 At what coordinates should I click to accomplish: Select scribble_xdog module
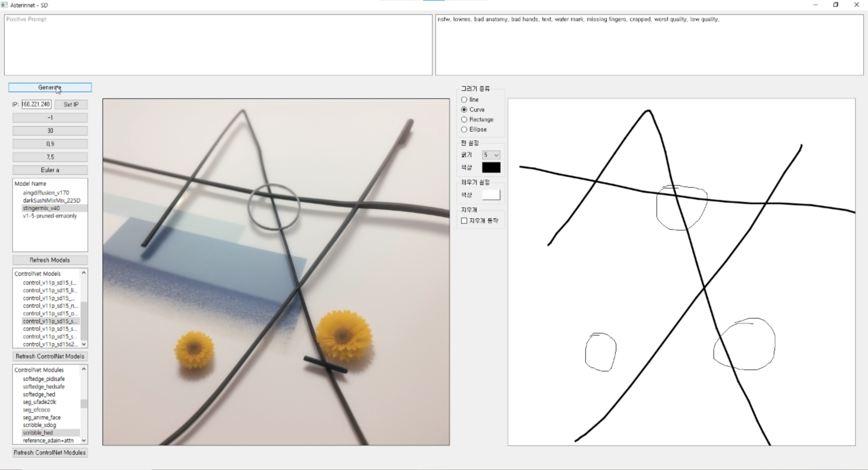[39, 425]
